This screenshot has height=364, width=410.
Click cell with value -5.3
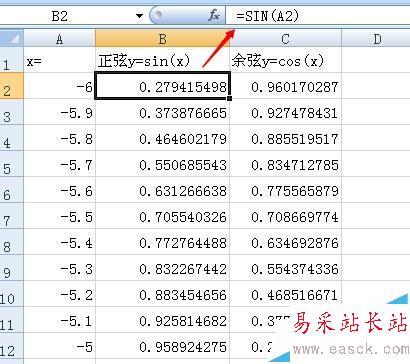(60, 268)
